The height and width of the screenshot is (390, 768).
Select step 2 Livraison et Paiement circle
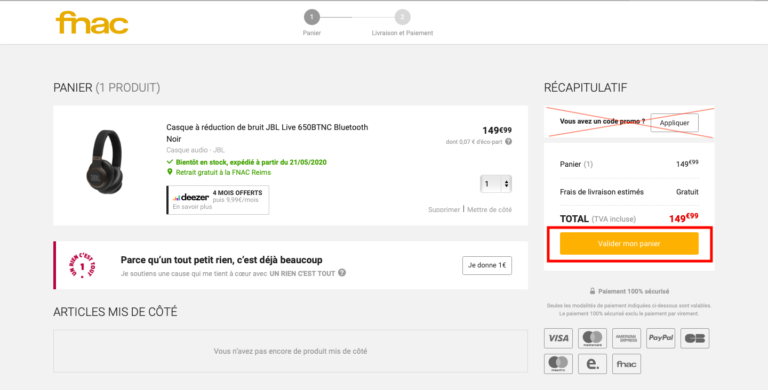tap(403, 17)
